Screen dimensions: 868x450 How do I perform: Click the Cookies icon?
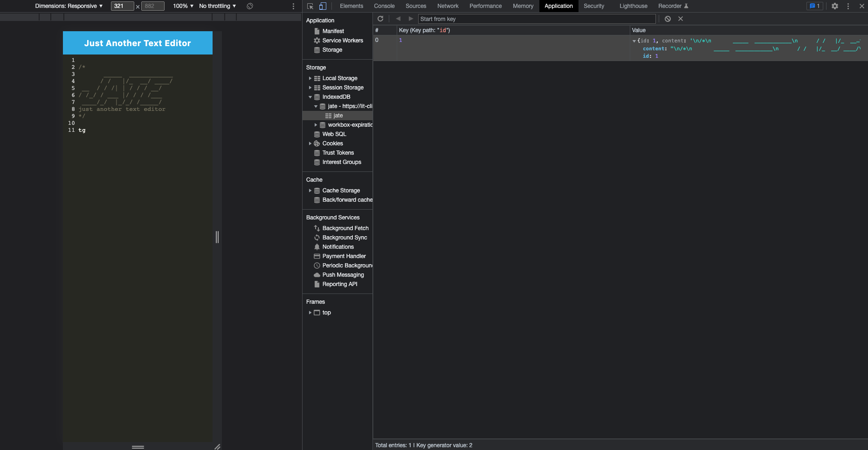tap(317, 143)
